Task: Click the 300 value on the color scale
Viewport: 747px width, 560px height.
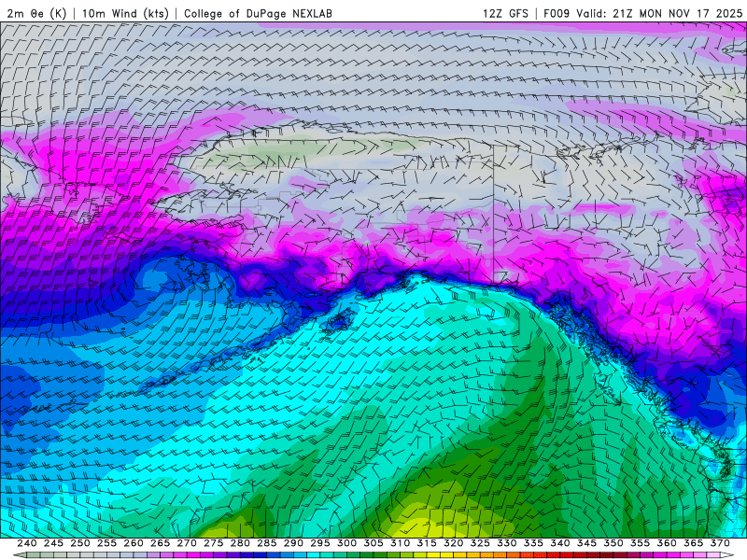Action: coord(346,543)
